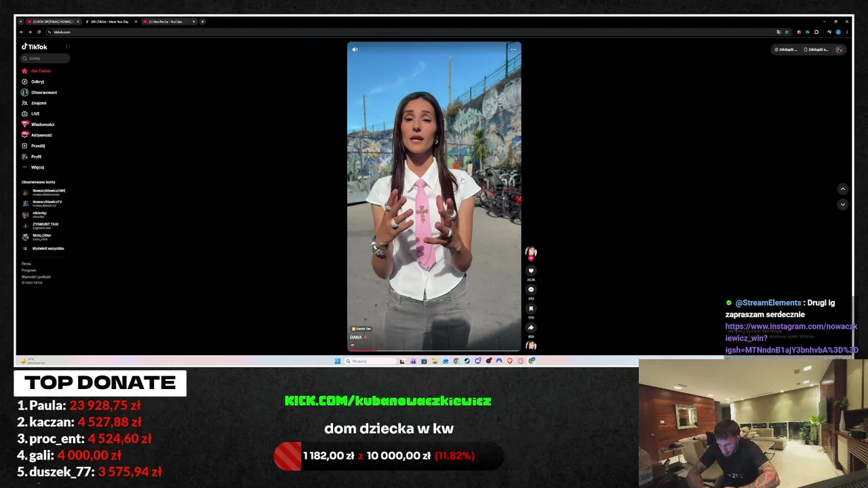Open the LIVE section
Screen dimensions: 868x488
(x=31, y=114)
